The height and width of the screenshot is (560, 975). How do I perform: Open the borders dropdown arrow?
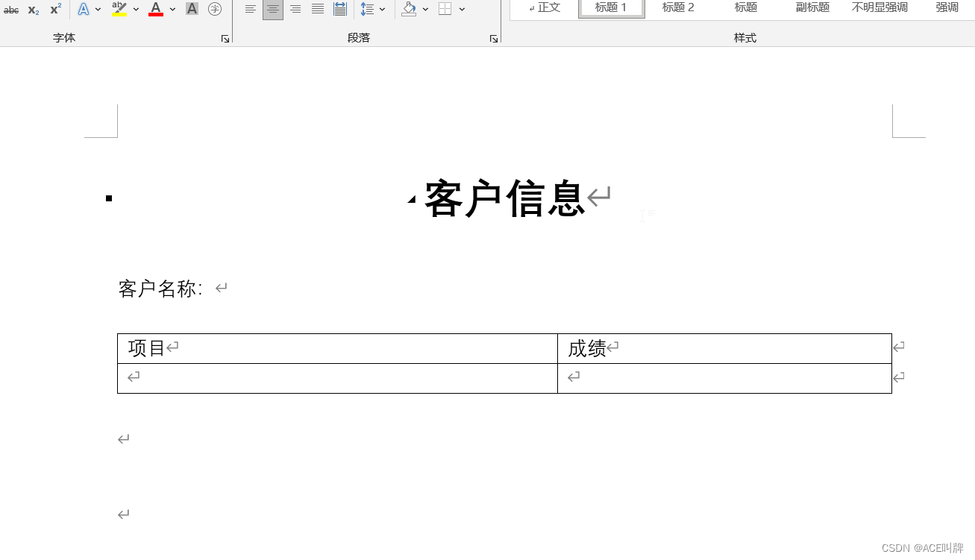click(461, 8)
